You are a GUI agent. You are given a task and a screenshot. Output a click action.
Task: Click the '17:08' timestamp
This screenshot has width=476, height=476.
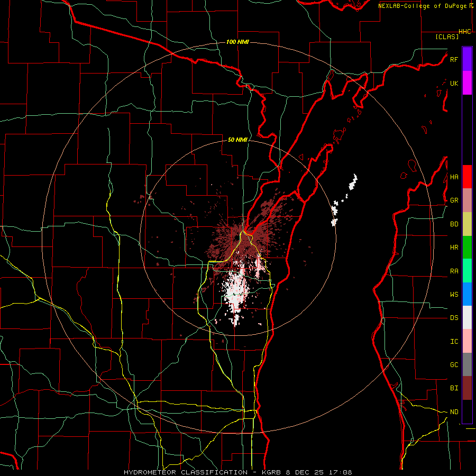click(340, 472)
